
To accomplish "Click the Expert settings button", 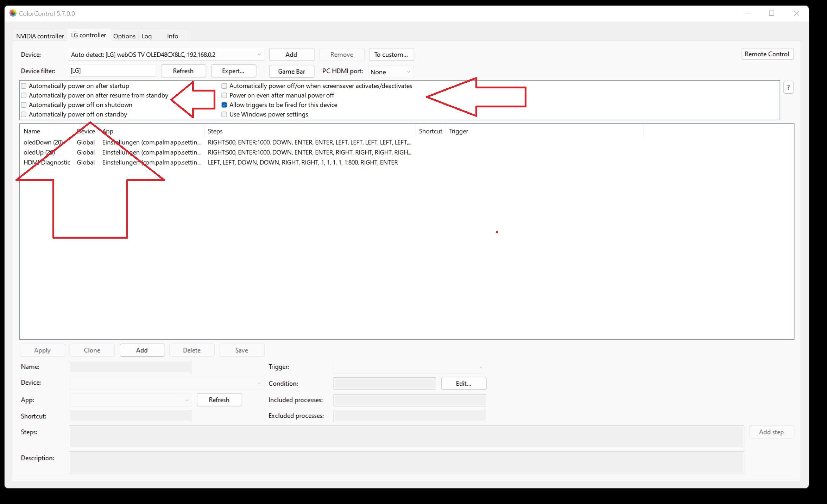I will coord(233,71).
